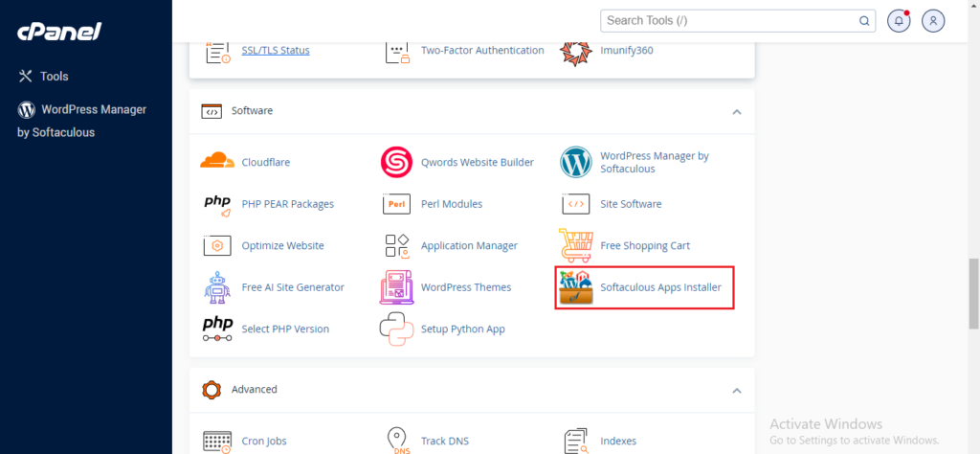
Task: Open the Free AI Site Generator link
Action: pyautogui.click(x=293, y=287)
